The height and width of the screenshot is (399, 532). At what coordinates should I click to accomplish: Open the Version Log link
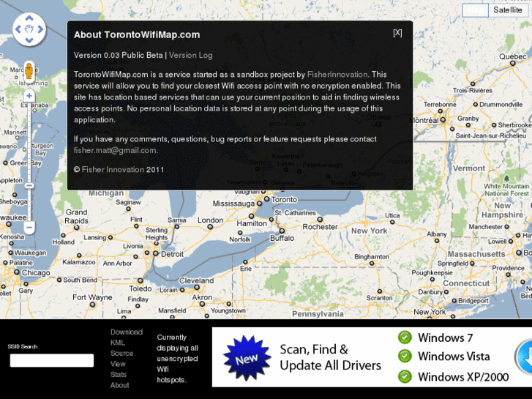pos(191,55)
